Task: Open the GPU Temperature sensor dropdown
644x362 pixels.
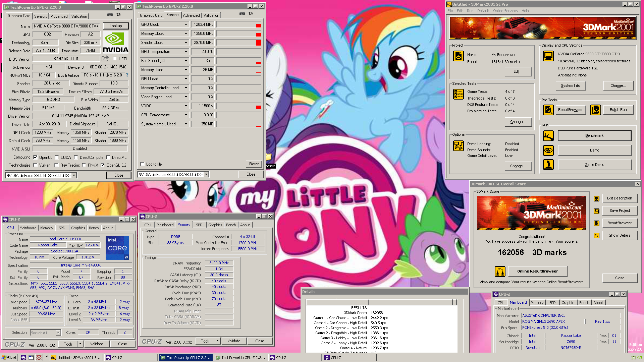Action: (x=186, y=52)
